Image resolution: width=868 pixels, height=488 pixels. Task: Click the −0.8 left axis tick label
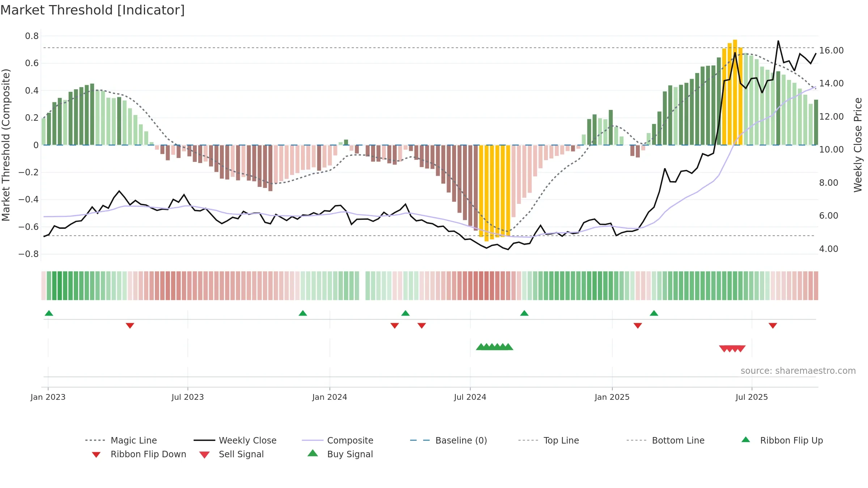29,254
